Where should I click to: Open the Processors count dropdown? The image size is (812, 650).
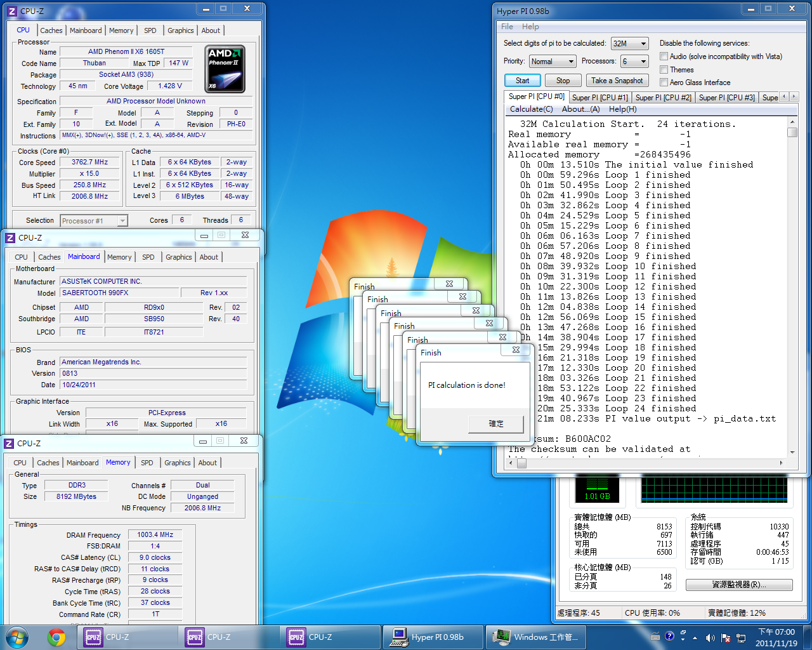[634, 62]
